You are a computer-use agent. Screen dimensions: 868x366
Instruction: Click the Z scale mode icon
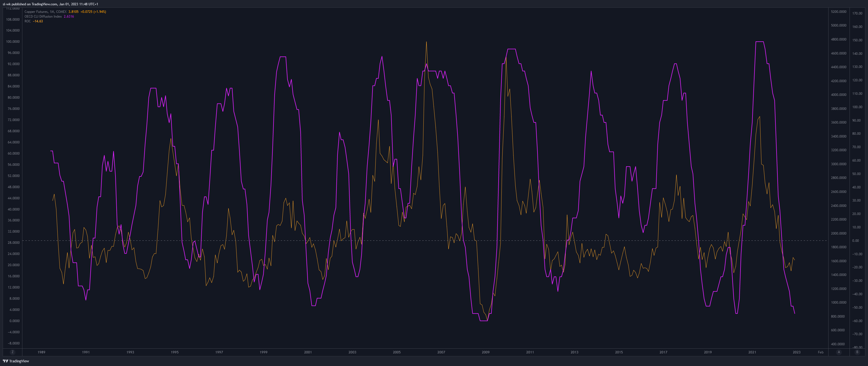(13, 352)
